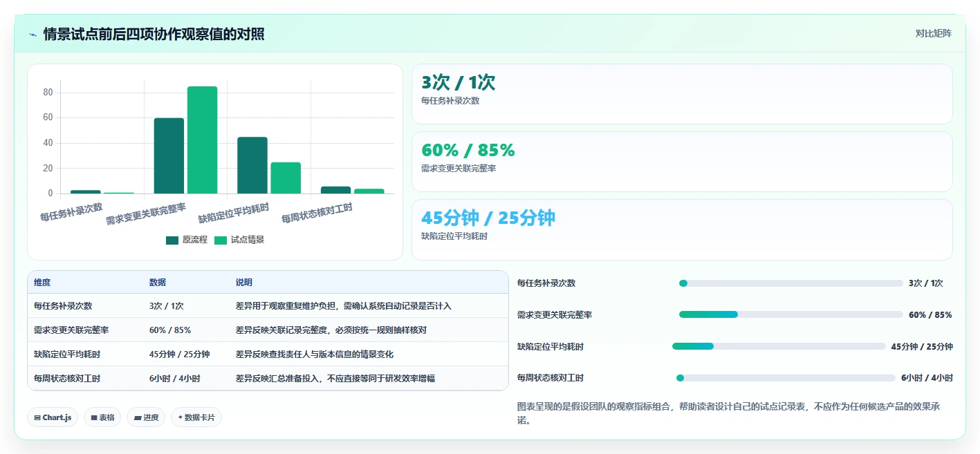Click the 需求变更关联完整率 progress bar
This screenshot has height=454, width=980.
[791, 315]
